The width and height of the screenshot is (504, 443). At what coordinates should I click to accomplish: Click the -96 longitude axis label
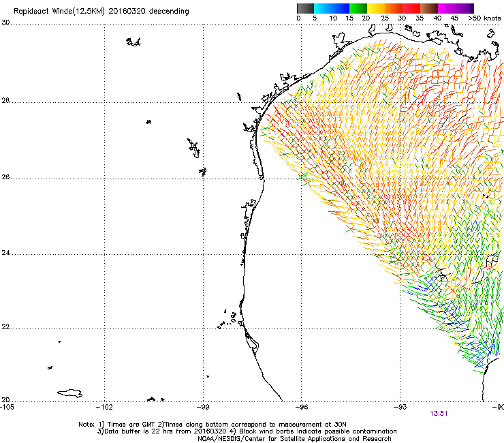[x=302, y=408]
